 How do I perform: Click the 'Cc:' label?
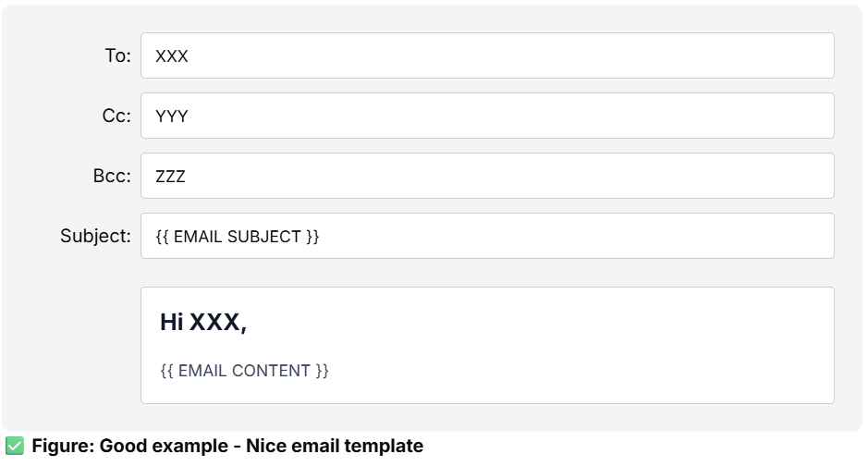pos(116,116)
